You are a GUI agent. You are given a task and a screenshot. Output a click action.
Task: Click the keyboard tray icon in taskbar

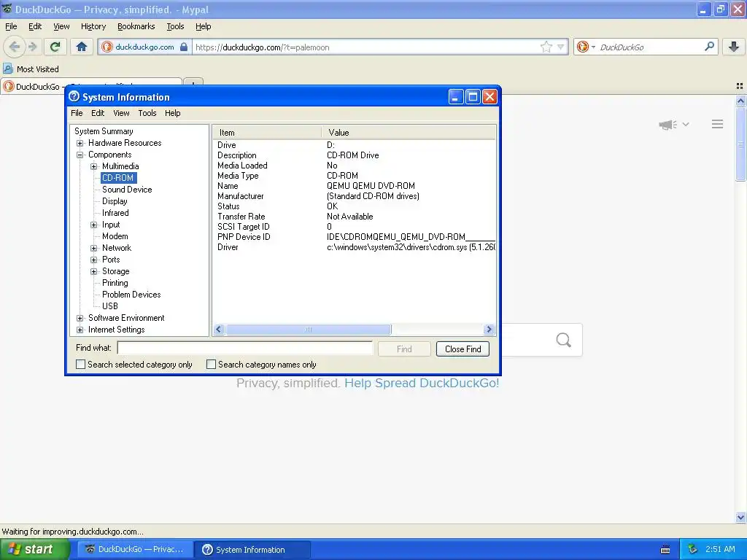coord(665,550)
